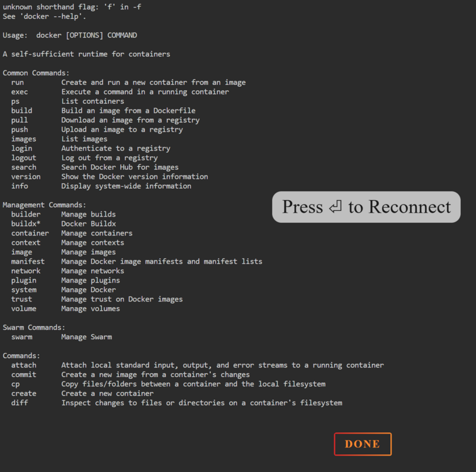Viewport: 476px width, 472px height.
Task: Click 'Create and run a new container from an image'
Action: click(154, 82)
